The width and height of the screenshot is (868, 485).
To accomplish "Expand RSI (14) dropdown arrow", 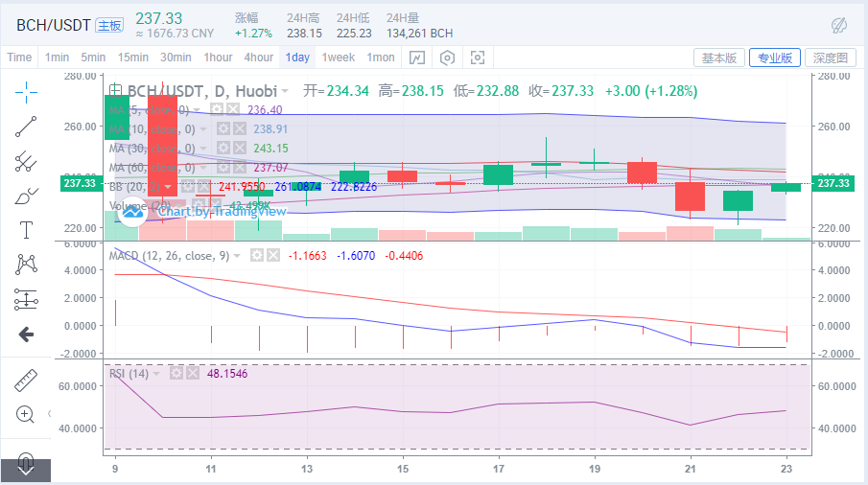I will [156, 374].
